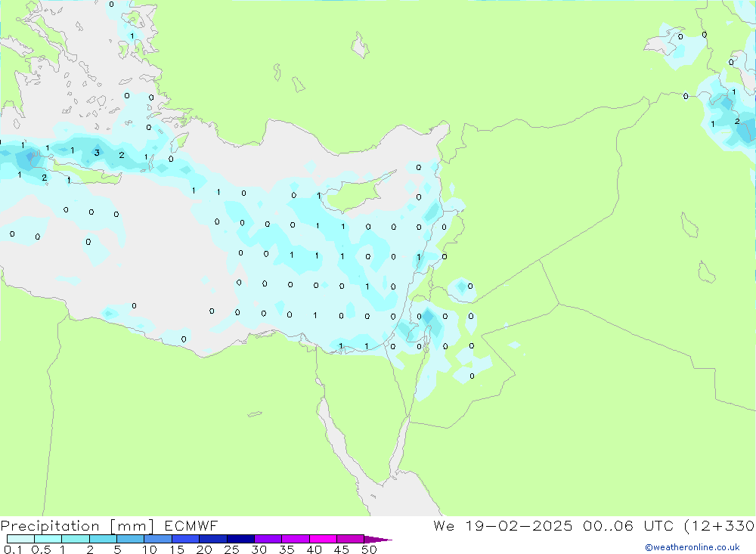The width and height of the screenshot is (756, 554).
Task: Click the 20–25 mm navy legend swatch
Action: 212,539
